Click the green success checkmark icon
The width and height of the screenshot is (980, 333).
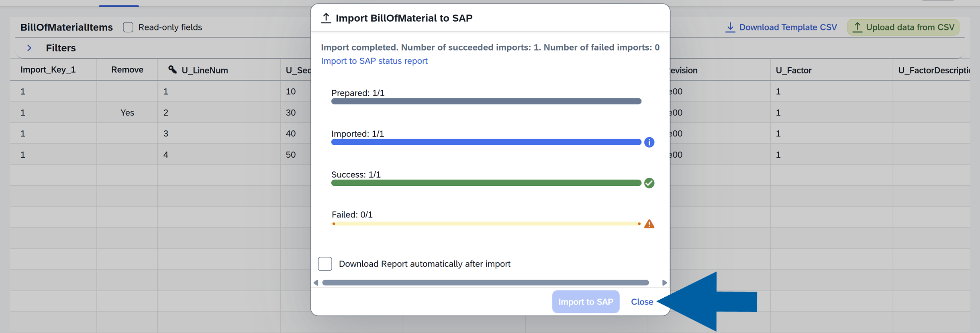tap(649, 183)
